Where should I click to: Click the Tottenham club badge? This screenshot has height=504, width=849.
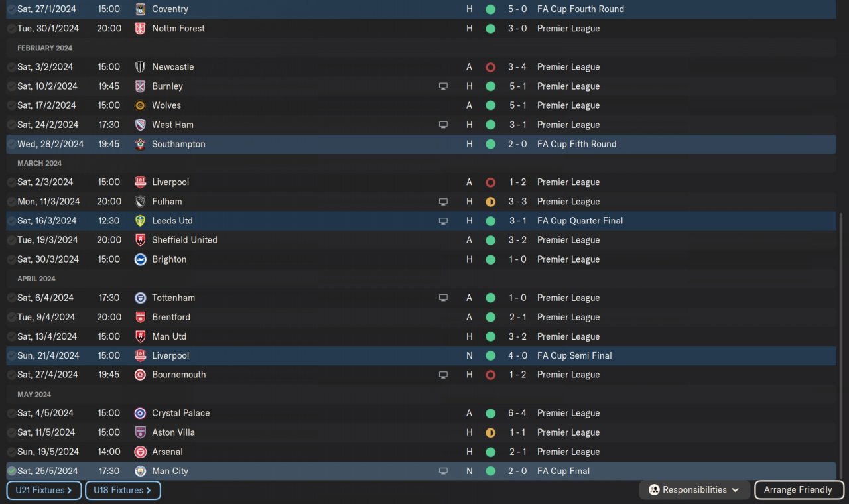click(x=140, y=298)
